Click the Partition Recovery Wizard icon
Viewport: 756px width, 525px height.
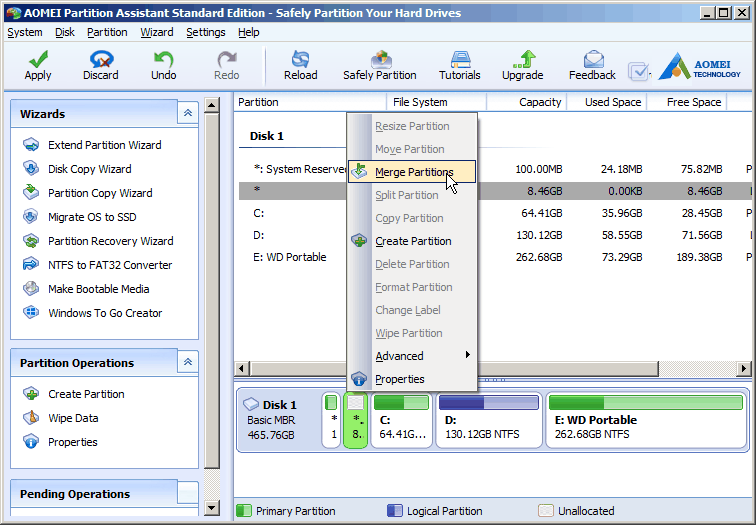(x=31, y=241)
